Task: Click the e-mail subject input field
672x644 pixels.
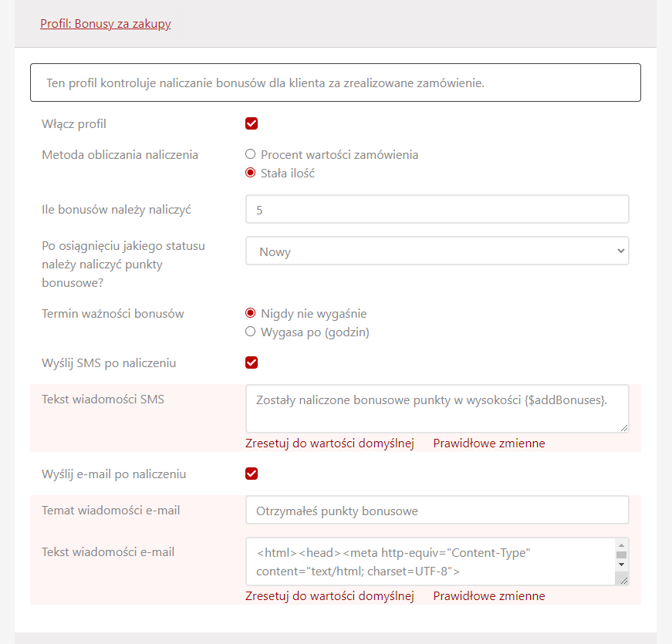Action: (437, 510)
